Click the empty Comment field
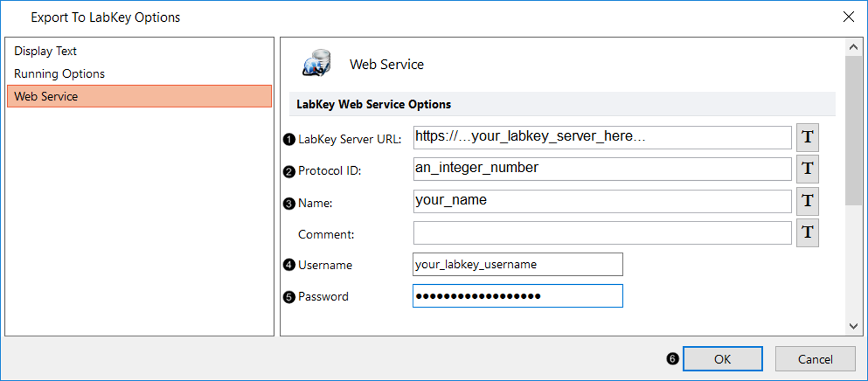The width and height of the screenshot is (868, 381). (602, 233)
